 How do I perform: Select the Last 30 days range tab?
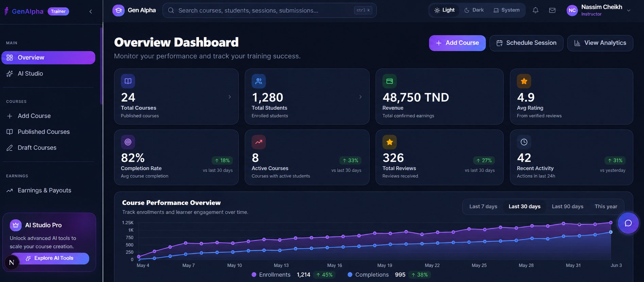[x=524, y=207]
